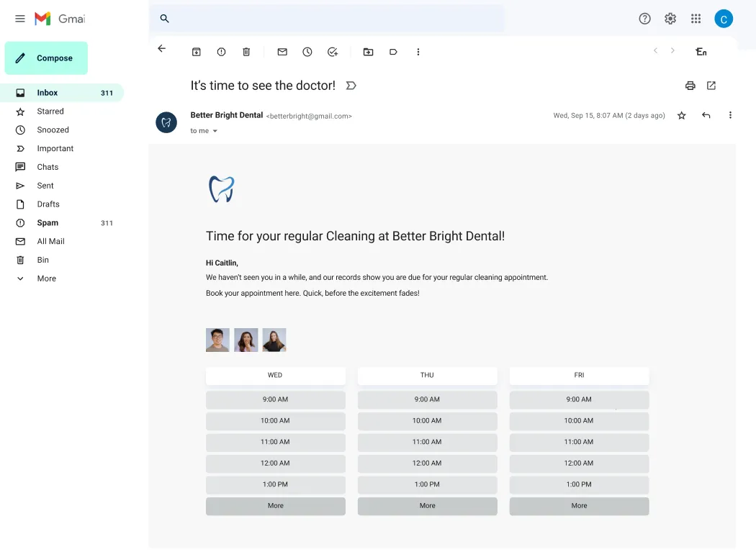
Task: Book Wednesday 11:00 AM slot
Action: 276,442
